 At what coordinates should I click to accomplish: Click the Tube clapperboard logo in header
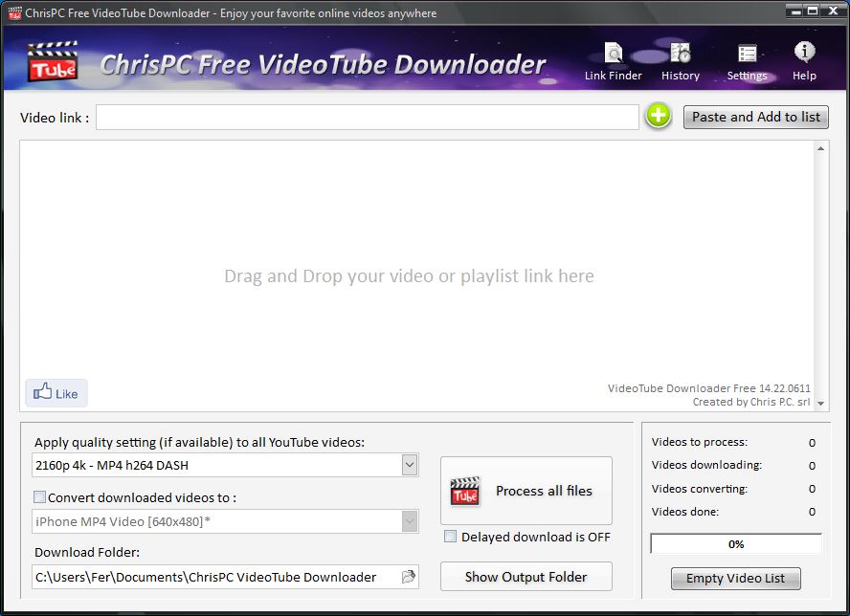click(53, 61)
